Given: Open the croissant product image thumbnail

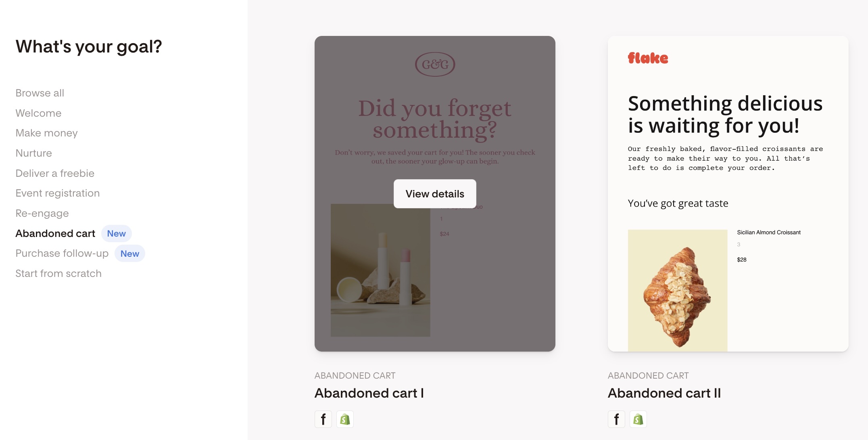Looking at the screenshot, I should [x=678, y=290].
